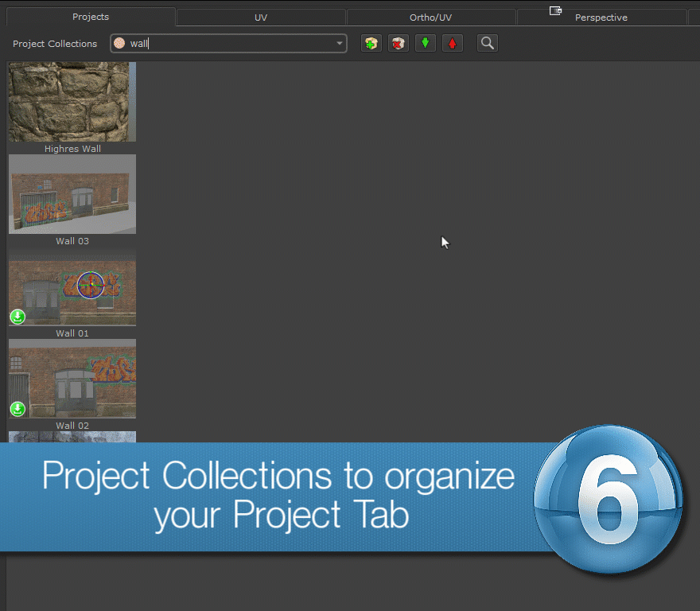Screen dimensions: 700x611
Task: Click the remove project collection icon
Action: tap(398, 44)
